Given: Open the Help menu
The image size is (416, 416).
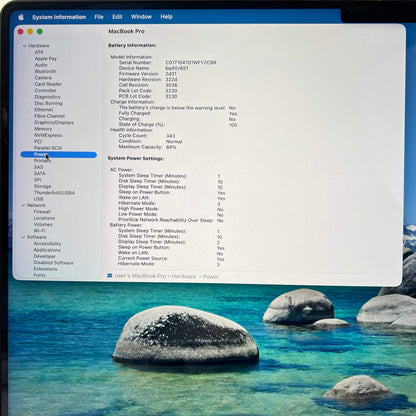Looking at the screenshot, I should click(166, 17).
